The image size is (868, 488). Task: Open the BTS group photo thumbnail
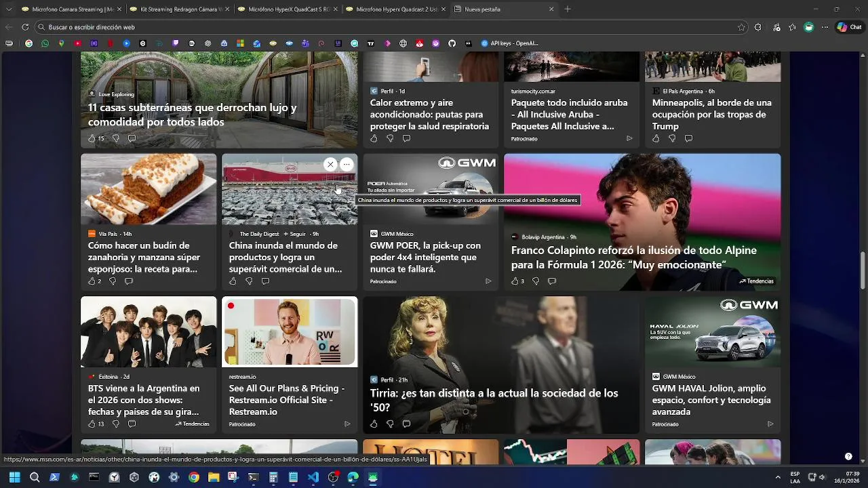[149, 332]
